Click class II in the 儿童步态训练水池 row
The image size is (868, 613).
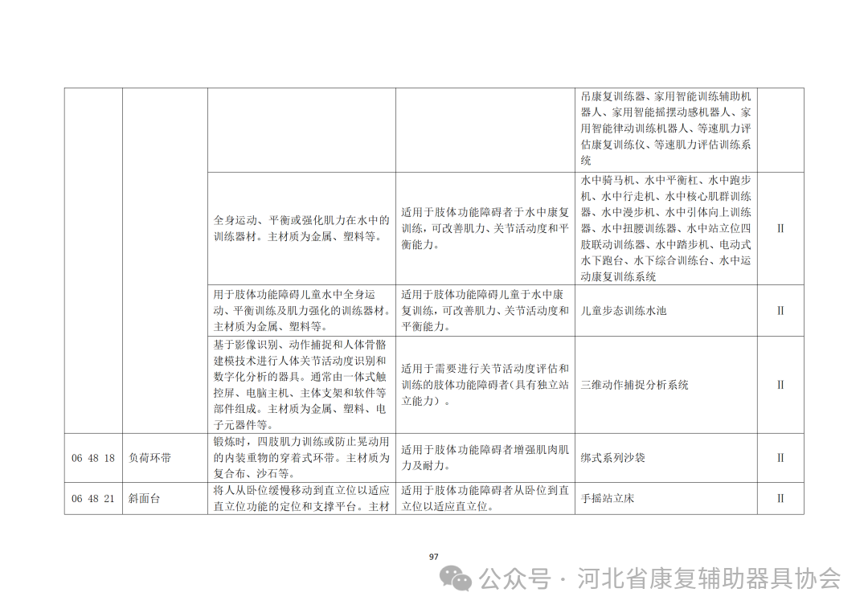[x=780, y=310]
